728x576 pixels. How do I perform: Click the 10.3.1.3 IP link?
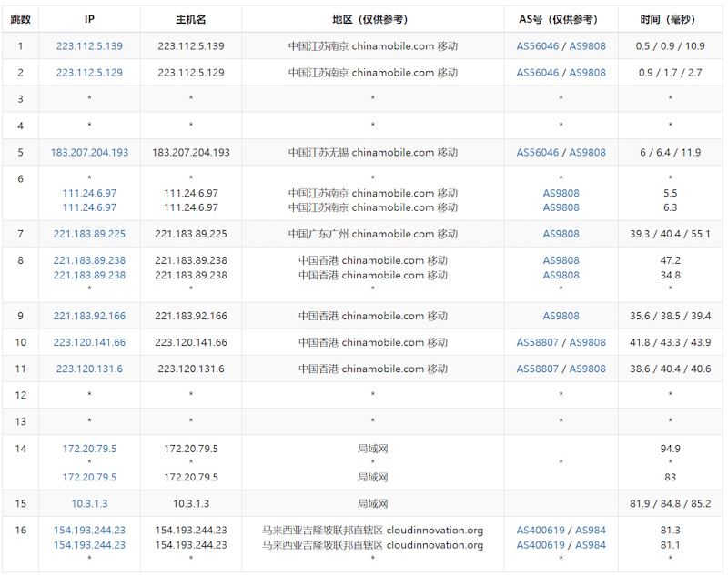click(x=89, y=503)
